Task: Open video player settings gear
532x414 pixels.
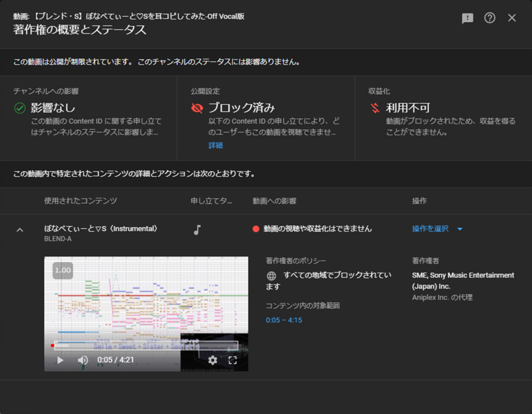Action: point(212,360)
